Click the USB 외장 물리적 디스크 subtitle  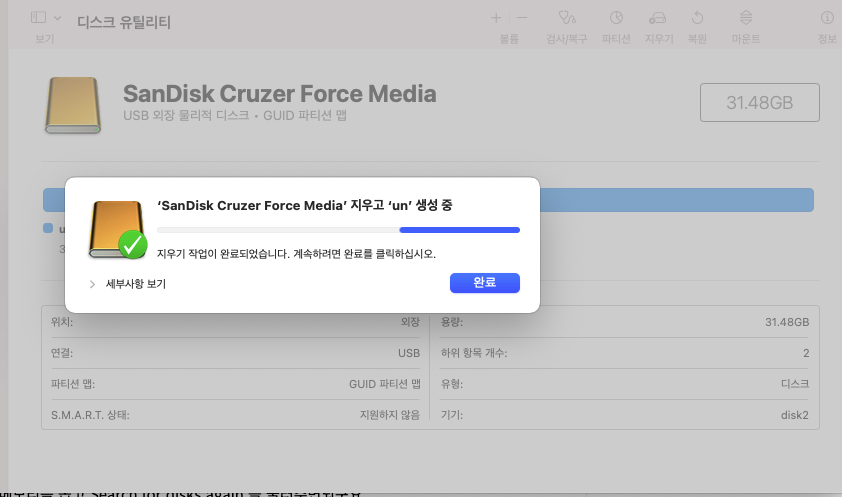coord(235,115)
